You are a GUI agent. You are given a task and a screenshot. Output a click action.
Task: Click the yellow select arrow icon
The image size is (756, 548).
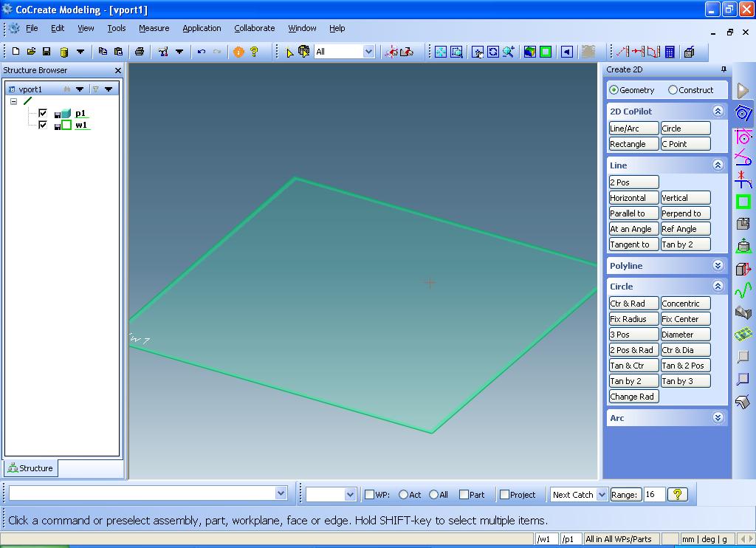pyautogui.click(x=289, y=52)
